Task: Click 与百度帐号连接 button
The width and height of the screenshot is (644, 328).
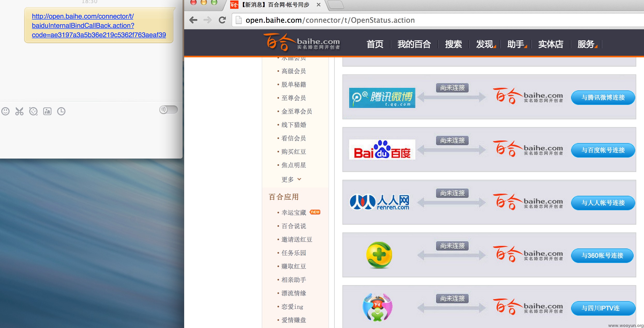Action: tap(603, 150)
